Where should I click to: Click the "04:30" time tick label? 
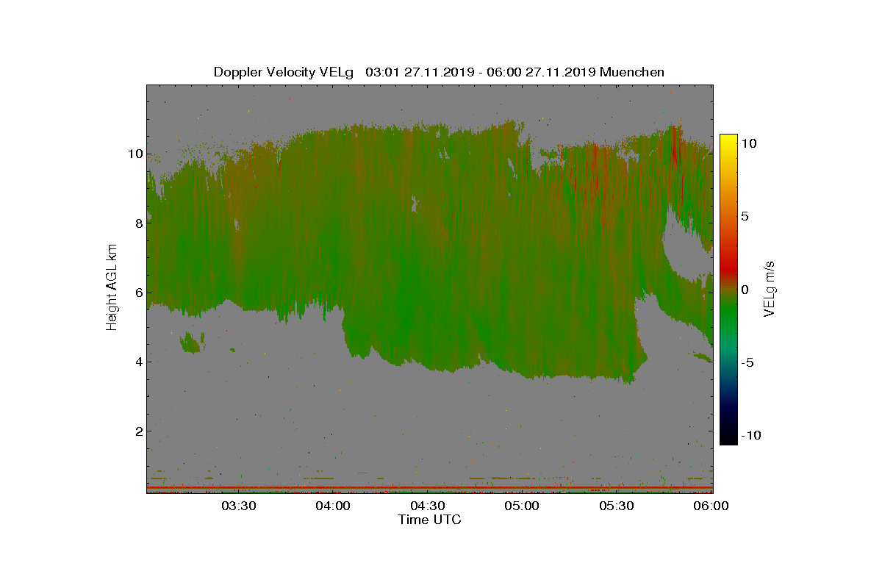click(428, 506)
